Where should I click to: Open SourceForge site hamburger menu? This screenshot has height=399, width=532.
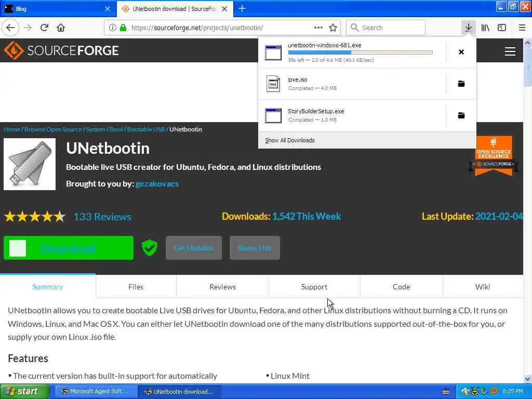click(x=510, y=51)
